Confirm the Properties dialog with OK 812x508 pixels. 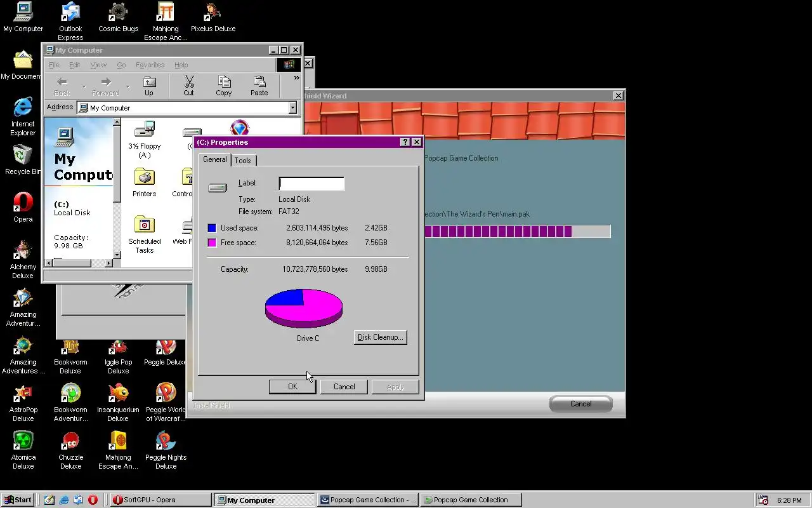click(292, 387)
